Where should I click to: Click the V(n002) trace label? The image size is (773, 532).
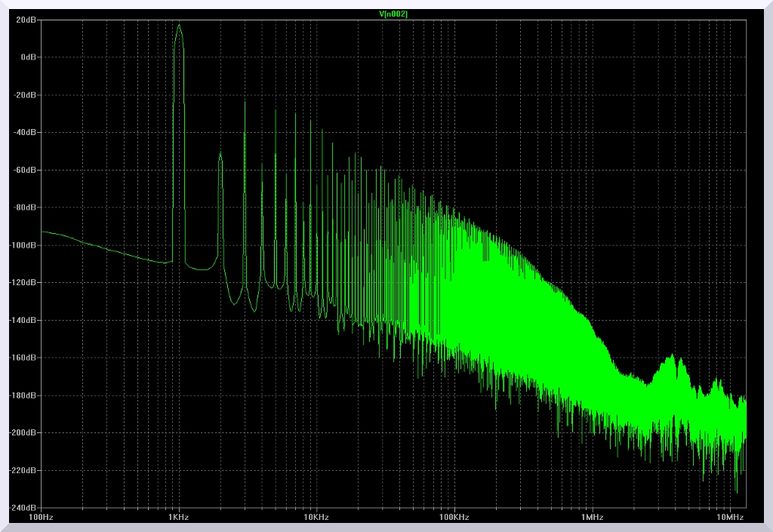pos(393,14)
